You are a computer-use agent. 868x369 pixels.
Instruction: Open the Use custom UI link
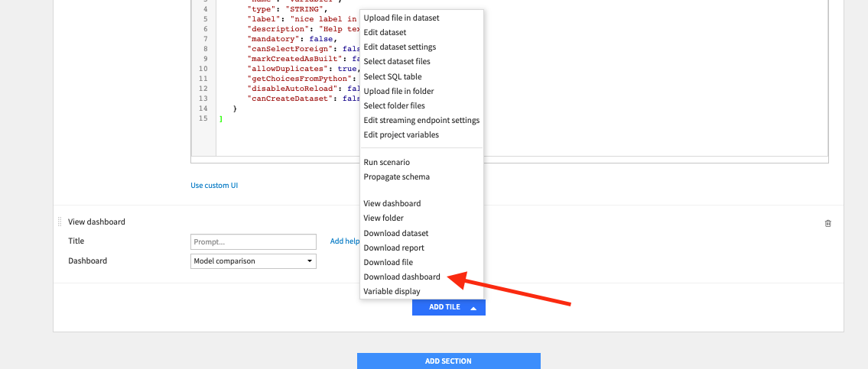coord(214,186)
